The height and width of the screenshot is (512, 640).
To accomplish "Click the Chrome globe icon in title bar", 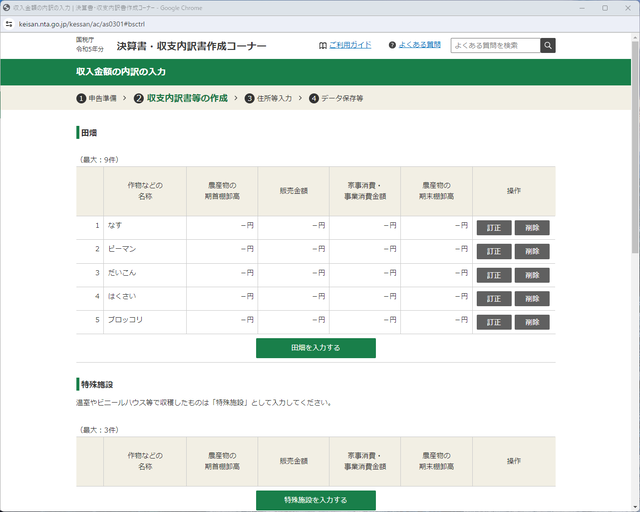I will (7, 8).
